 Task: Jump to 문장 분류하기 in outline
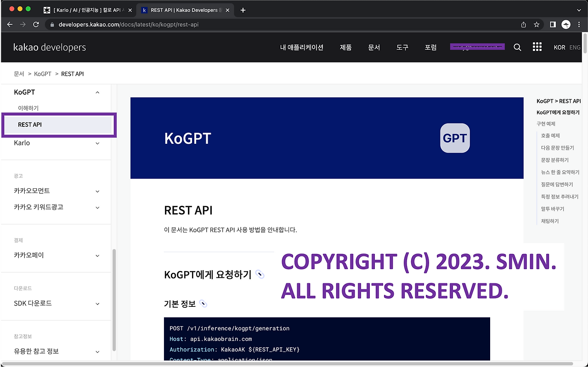(554, 160)
